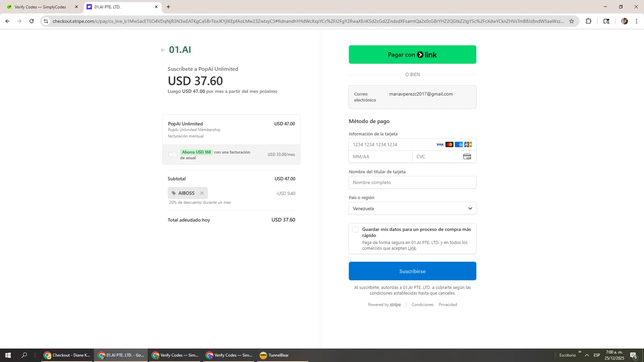Click the Mastercard logo

450,145
